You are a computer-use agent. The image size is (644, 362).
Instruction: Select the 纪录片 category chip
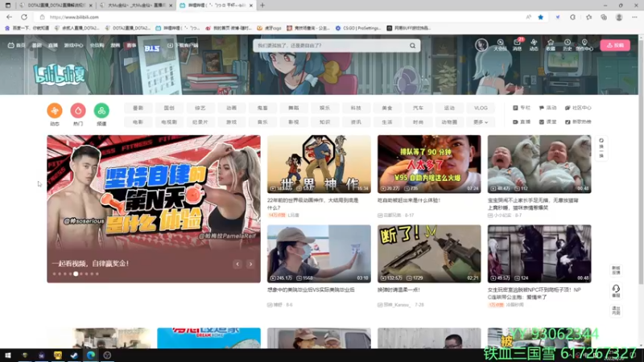[x=200, y=122]
